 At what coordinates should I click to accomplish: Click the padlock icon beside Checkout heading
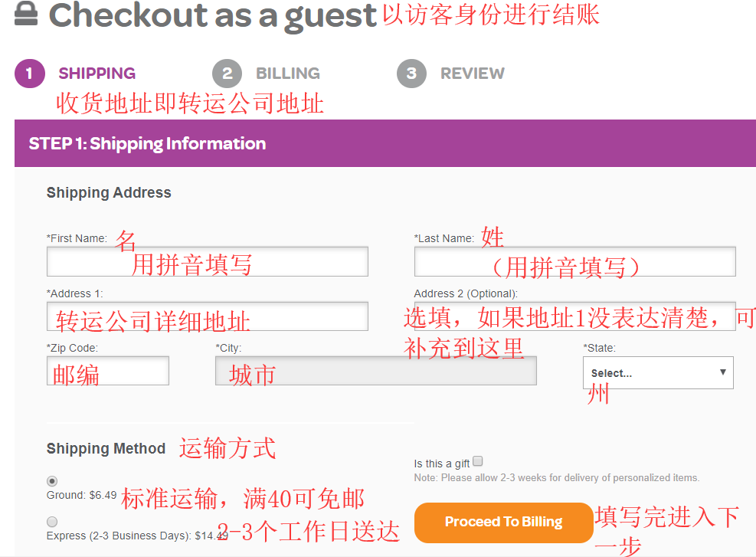26,13
